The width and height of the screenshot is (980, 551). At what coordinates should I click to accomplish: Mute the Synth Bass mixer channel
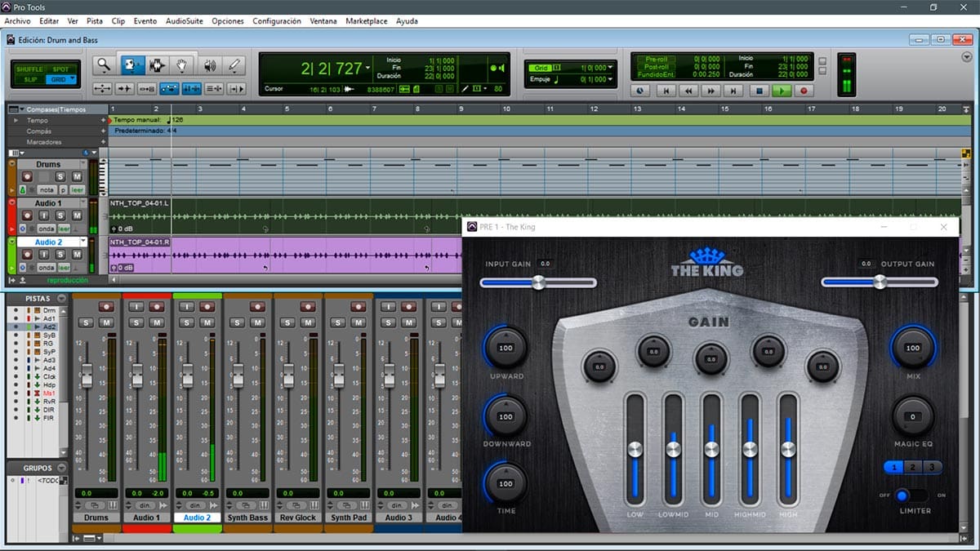pyautogui.click(x=256, y=322)
